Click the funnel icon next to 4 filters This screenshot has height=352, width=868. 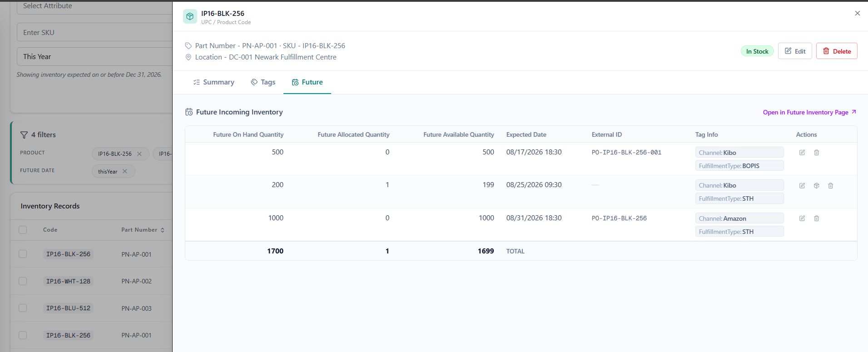(x=24, y=135)
